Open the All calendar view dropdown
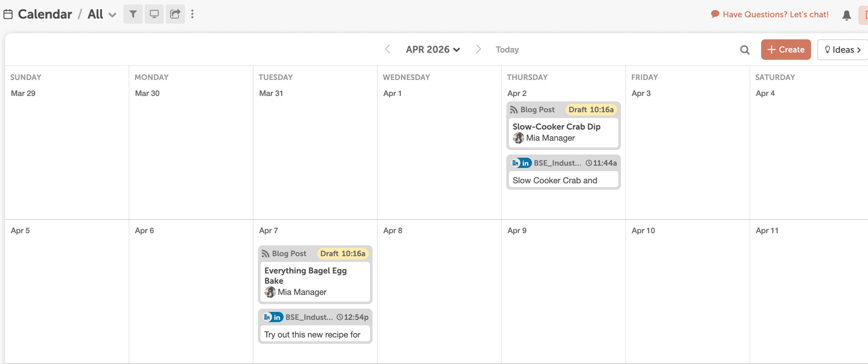The width and height of the screenshot is (868, 364). click(102, 14)
